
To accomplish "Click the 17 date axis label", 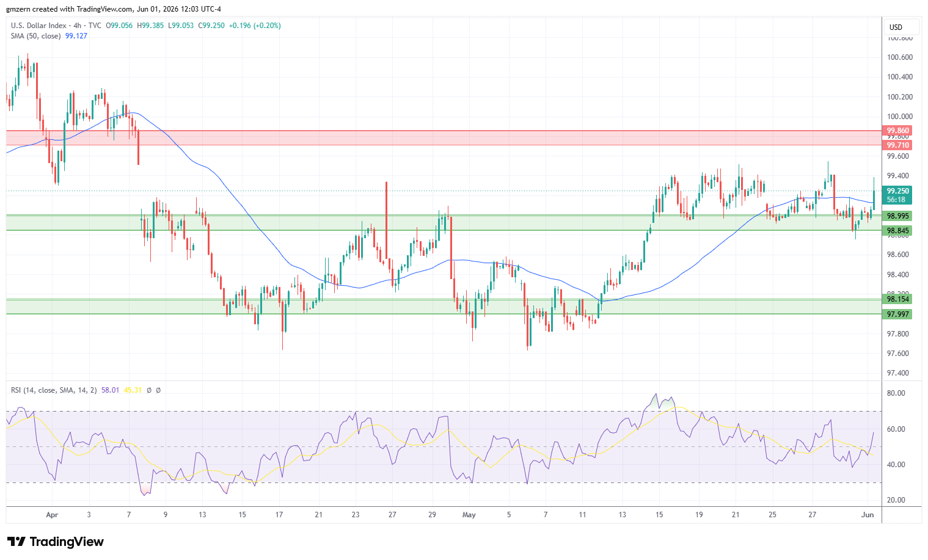I will click(x=279, y=515).
